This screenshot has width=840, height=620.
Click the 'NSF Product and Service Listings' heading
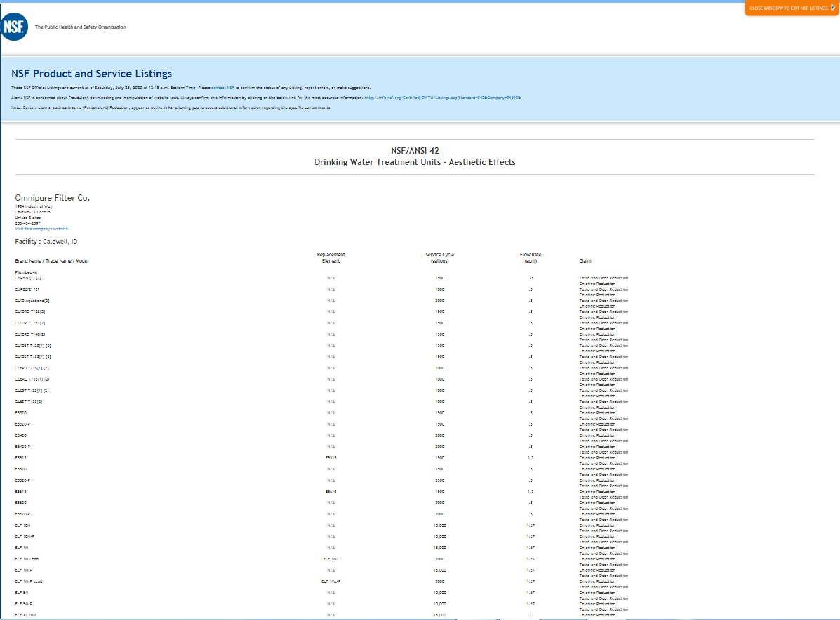click(91, 74)
